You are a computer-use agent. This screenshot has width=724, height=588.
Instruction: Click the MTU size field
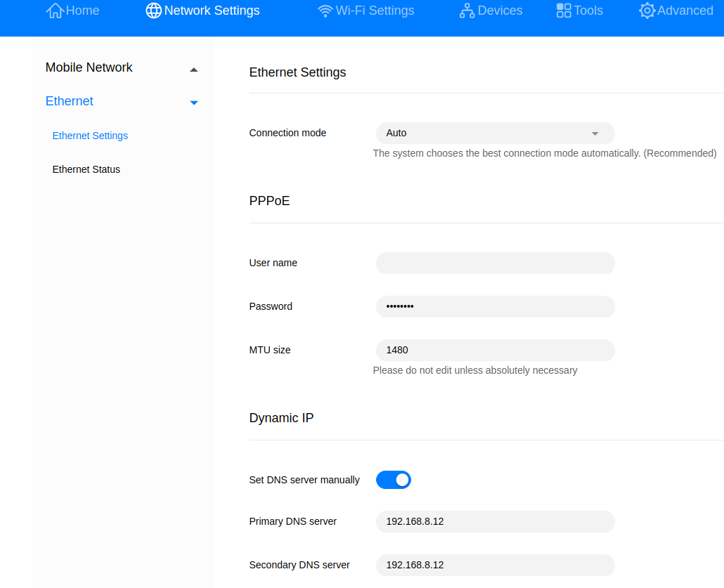click(x=495, y=351)
